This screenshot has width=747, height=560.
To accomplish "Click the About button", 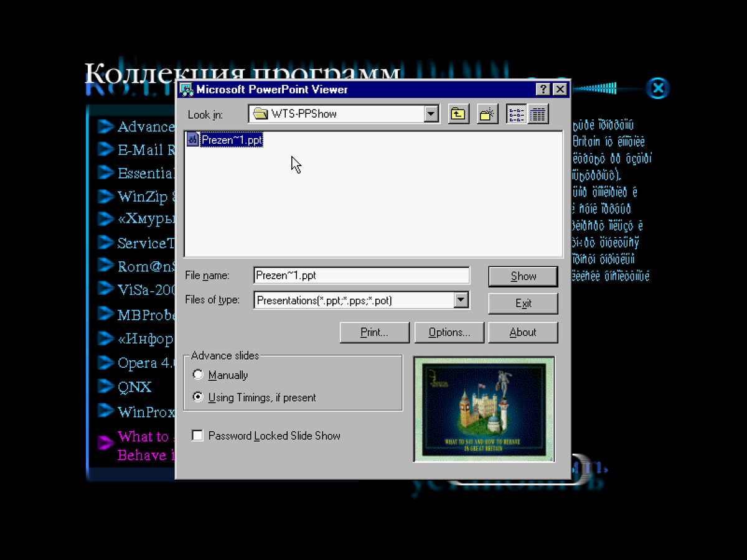I will point(523,332).
